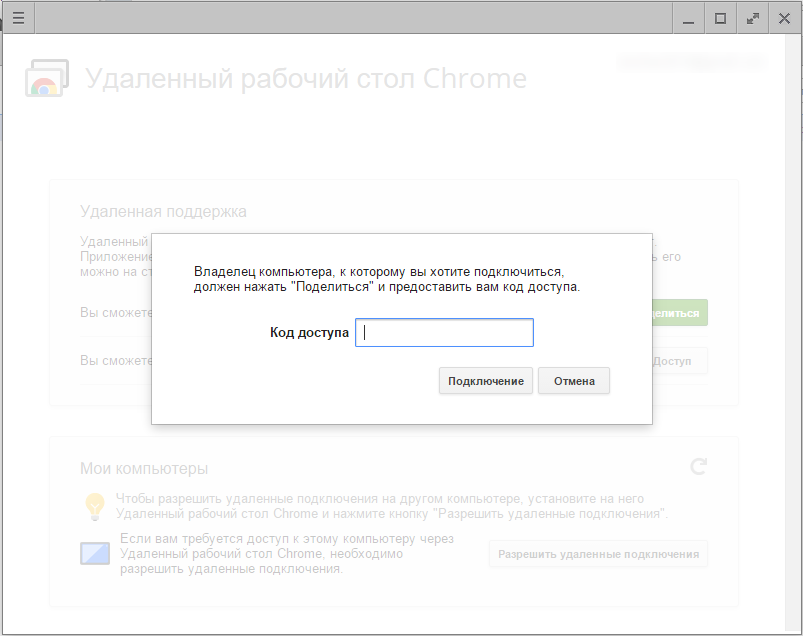Click the refresh icon in Мои компьютеры
Image resolution: width=803 pixels, height=636 pixels.
pyautogui.click(x=699, y=467)
